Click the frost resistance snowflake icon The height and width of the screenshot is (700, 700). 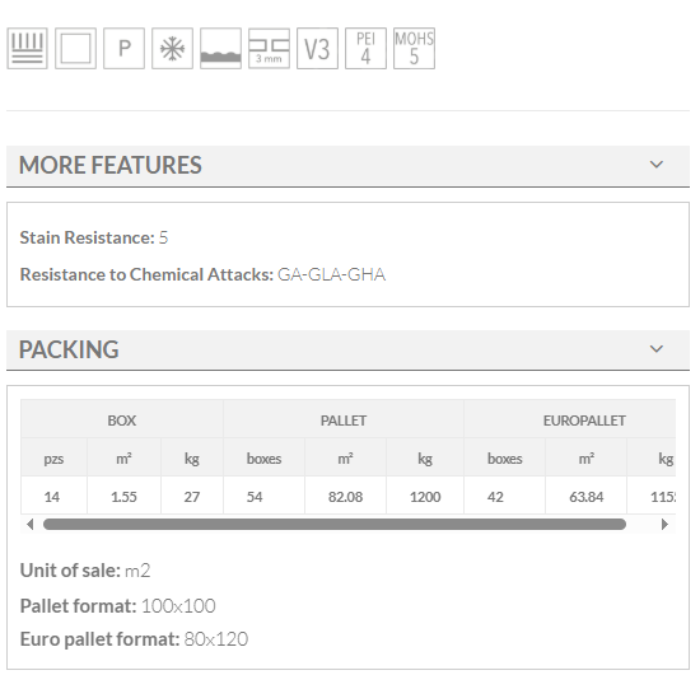point(171,49)
